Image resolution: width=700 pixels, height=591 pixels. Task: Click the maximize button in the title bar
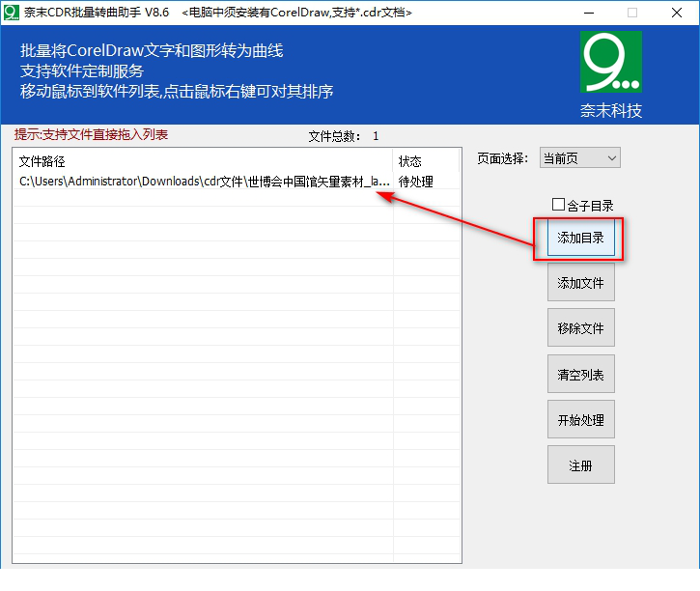click(x=632, y=13)
